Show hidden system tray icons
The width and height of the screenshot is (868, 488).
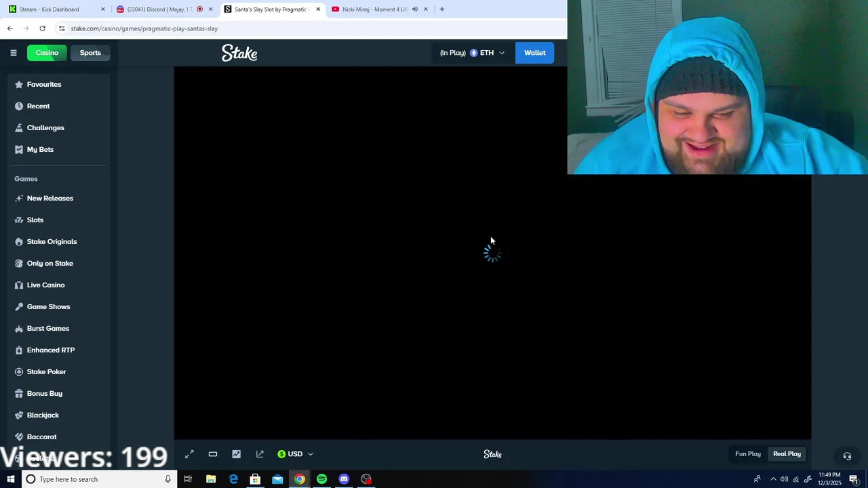tap(773, 479)
